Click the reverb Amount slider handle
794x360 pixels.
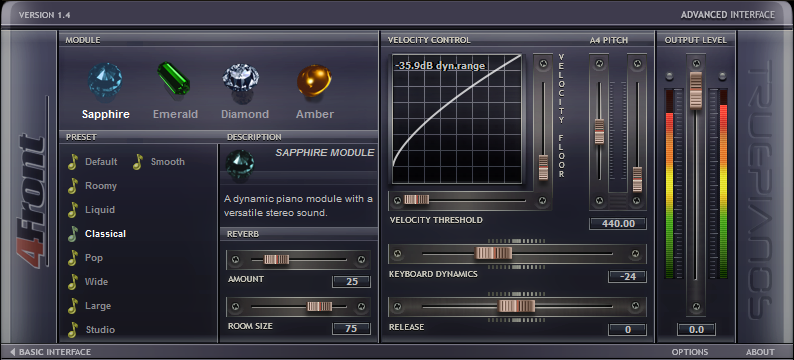pyautogui.click(x=276, y=260)
